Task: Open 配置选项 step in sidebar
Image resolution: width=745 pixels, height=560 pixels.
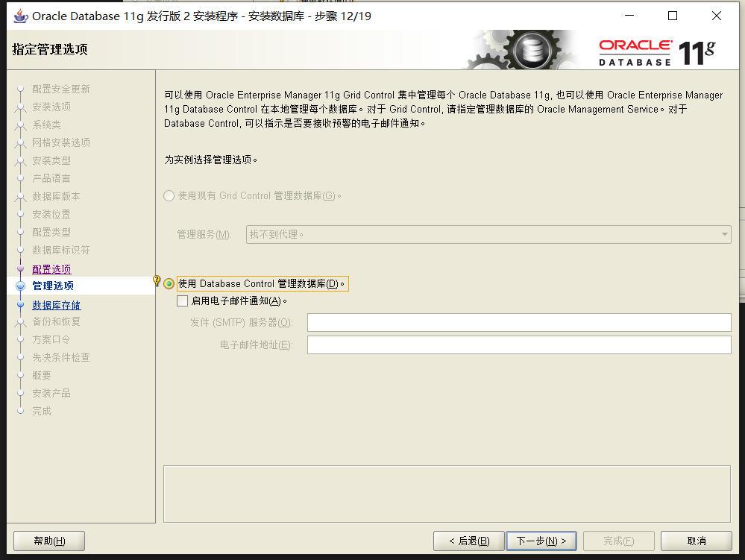Action: click(51, 269)
